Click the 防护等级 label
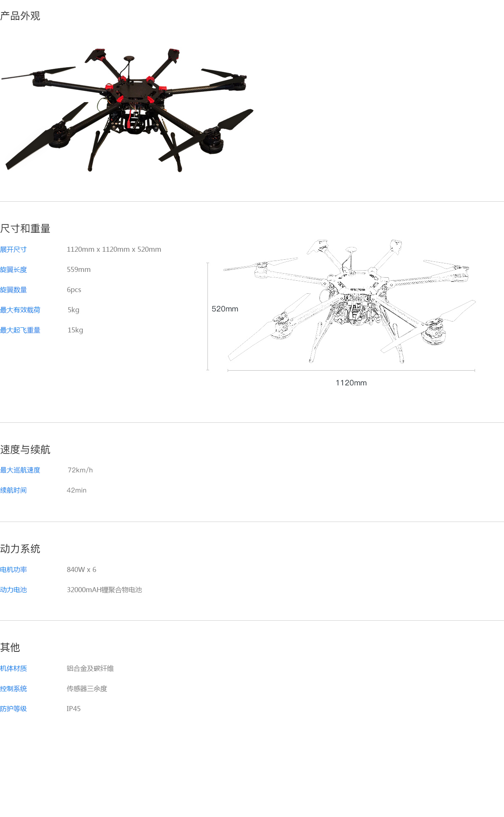504x817 pixels. [13, 709]
